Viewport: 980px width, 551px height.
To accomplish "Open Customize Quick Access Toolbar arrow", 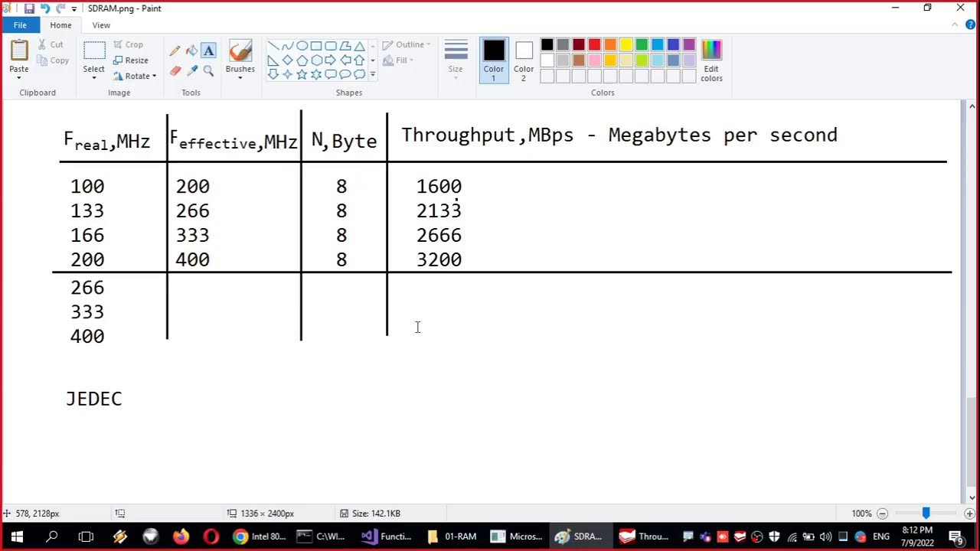I will click(74, 8).
